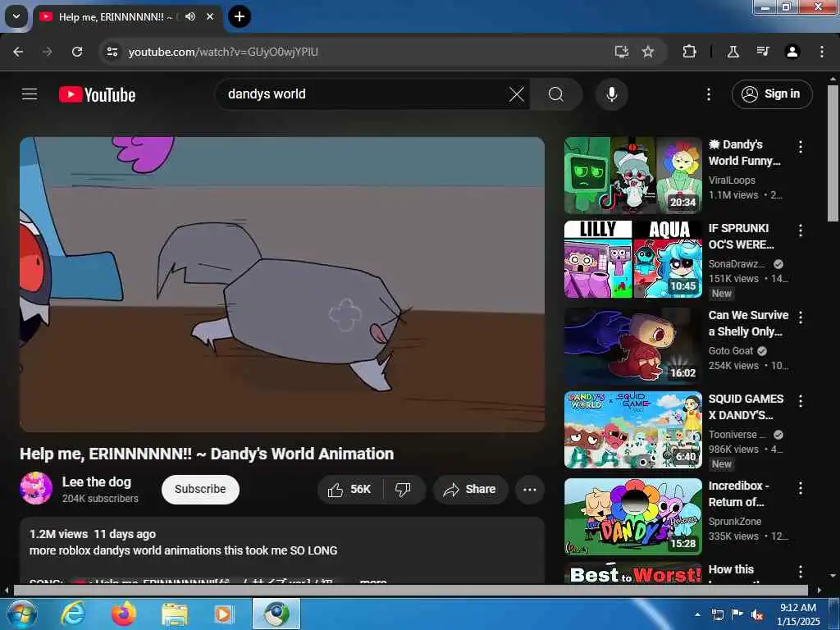This screenshot has height=630, width=840.
Task: Open the browser three-dot menu
Action: coord(822,52)
